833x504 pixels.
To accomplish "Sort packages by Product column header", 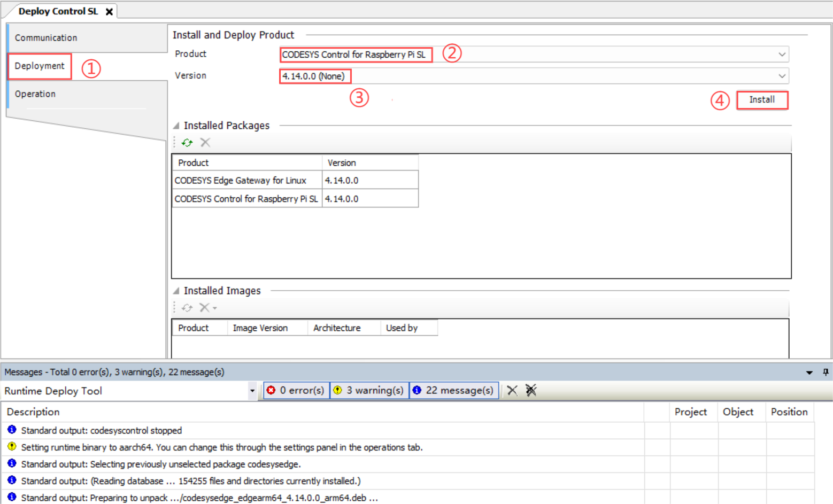I will 247,163.
